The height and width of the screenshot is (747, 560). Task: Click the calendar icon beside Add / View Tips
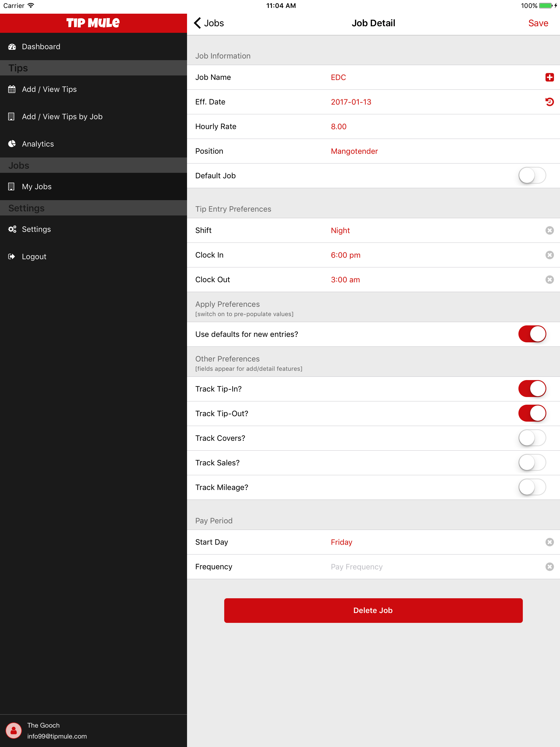12,89
